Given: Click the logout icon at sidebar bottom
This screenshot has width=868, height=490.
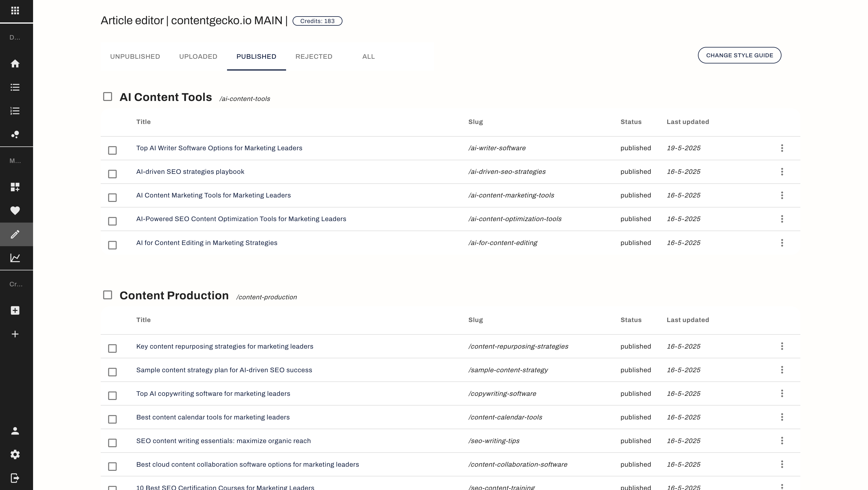Looking at the screenshot, I should coord(15,478).
